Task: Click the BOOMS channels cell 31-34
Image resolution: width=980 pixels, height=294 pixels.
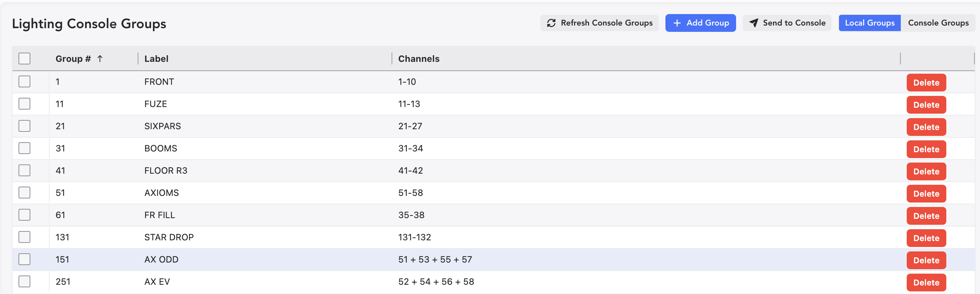Action: pos(410,148)
